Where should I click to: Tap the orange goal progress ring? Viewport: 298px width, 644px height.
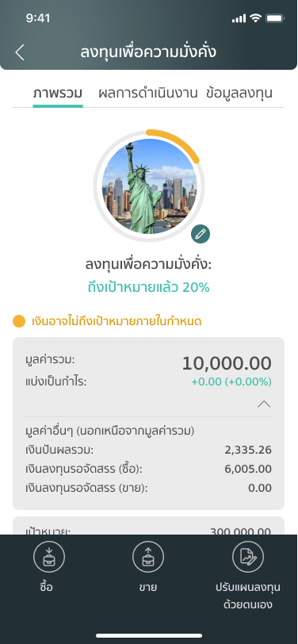174,144
